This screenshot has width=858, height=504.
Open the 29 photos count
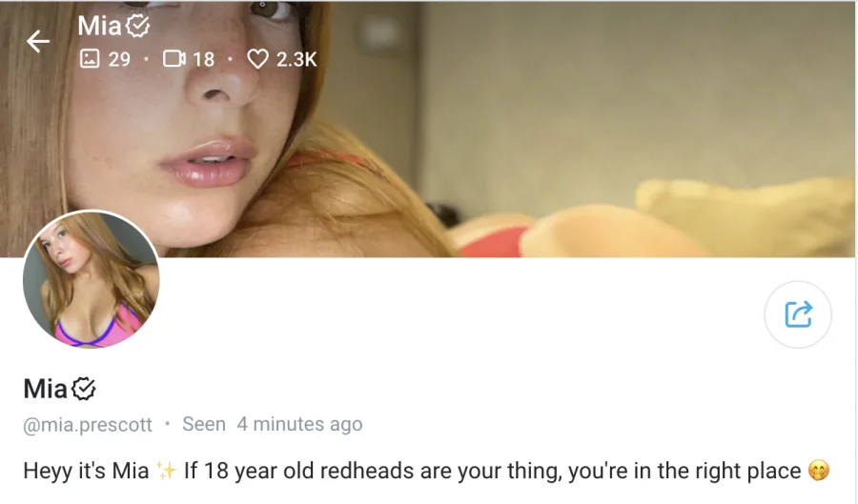tap(119, 59)
